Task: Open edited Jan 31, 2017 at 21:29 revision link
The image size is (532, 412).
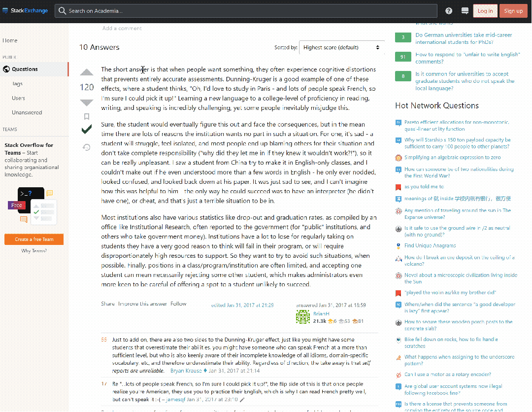Action: coord(242,305)
